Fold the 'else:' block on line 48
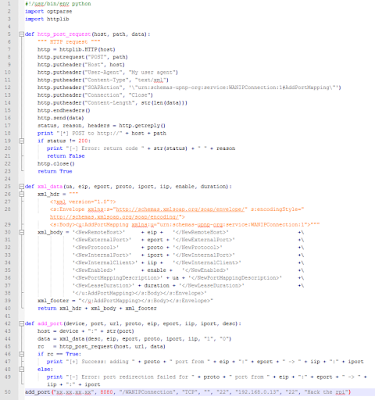This screenshot has height=400, width=375. tap(22, 369)
